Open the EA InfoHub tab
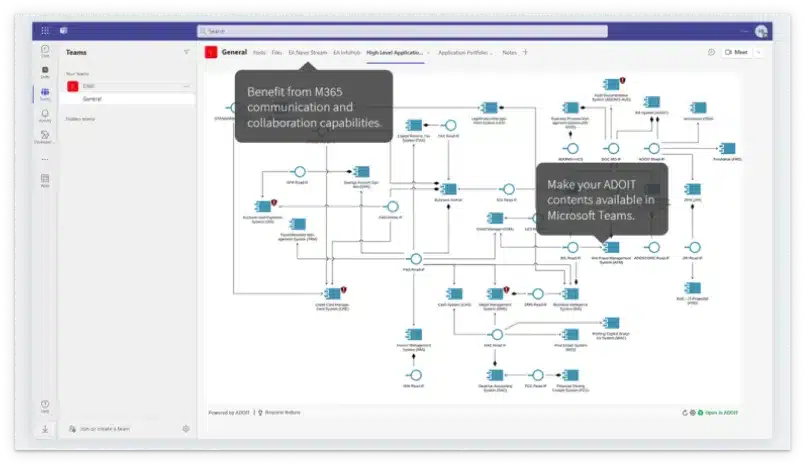This screenshot has height=467, width=806. coord(346,52)
